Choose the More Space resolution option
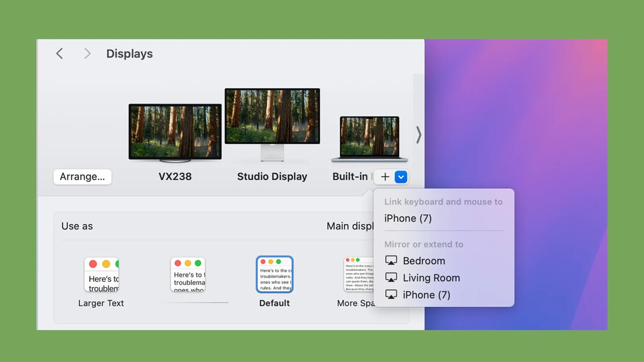The height and width of the screenshot is (362, 644). 358,275
